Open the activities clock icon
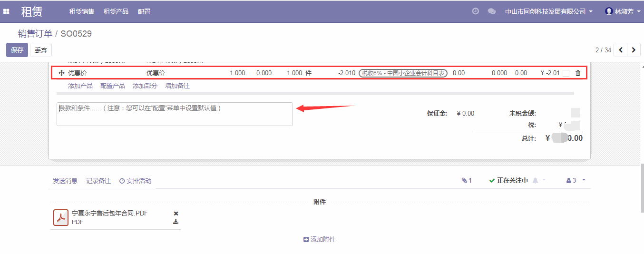The height and width of the screenshot is (254, 644). (x=475, y=11)
